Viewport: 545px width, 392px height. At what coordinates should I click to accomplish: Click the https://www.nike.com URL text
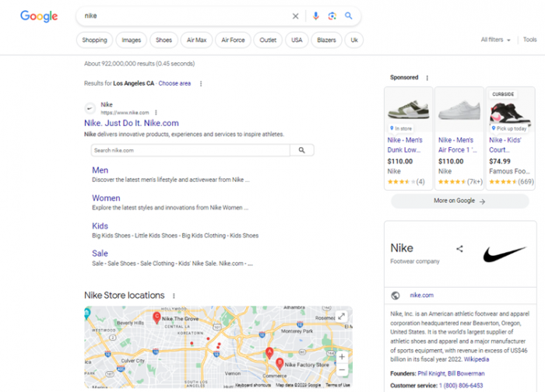point(125,113)
